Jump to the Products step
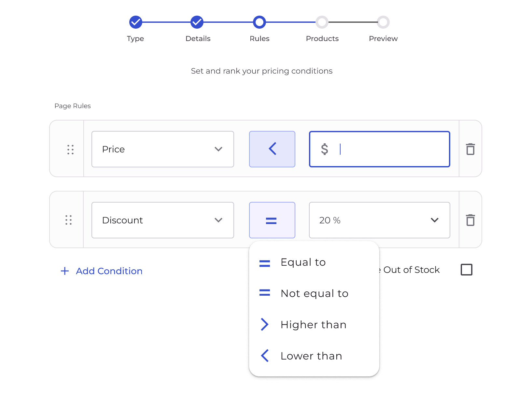 tap(322, 22)
